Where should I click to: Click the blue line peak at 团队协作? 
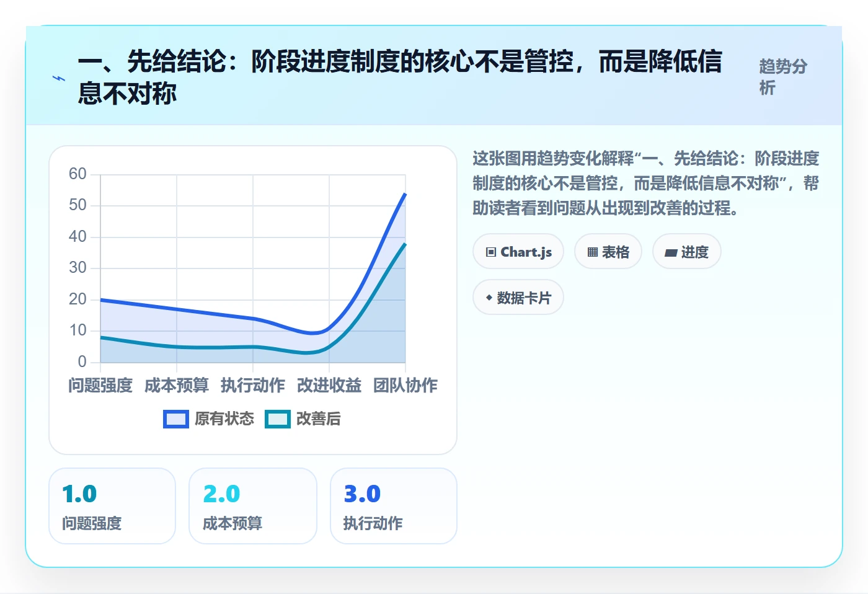(405, 194)
